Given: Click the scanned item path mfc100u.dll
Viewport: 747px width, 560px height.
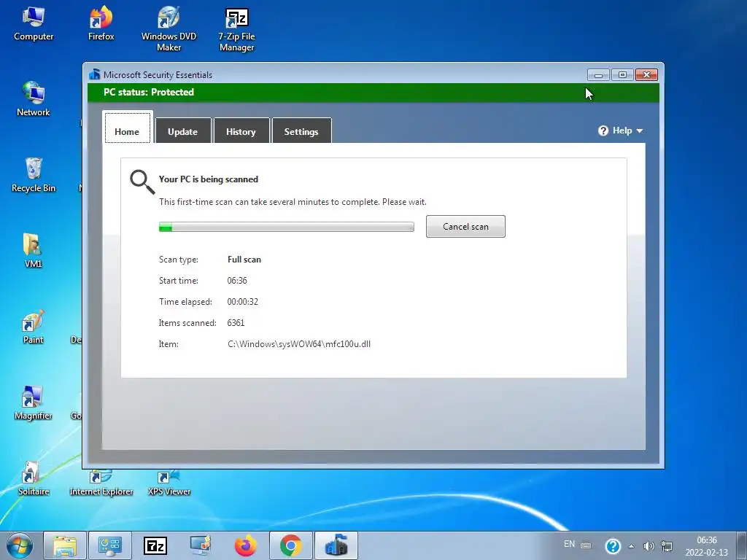Looking at the screenshot, I should click(298, 344).
